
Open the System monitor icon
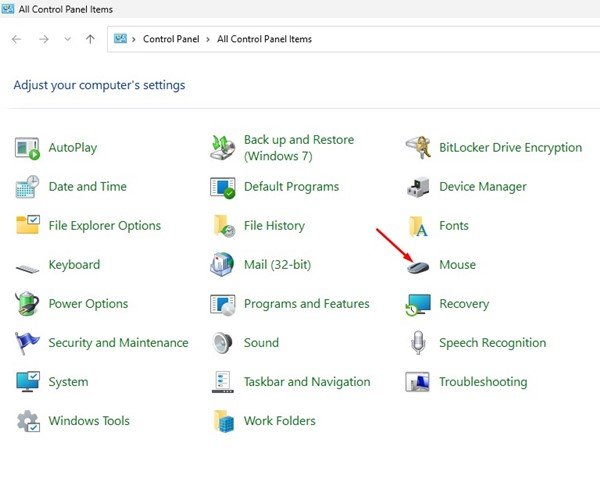tap(28, 381)
